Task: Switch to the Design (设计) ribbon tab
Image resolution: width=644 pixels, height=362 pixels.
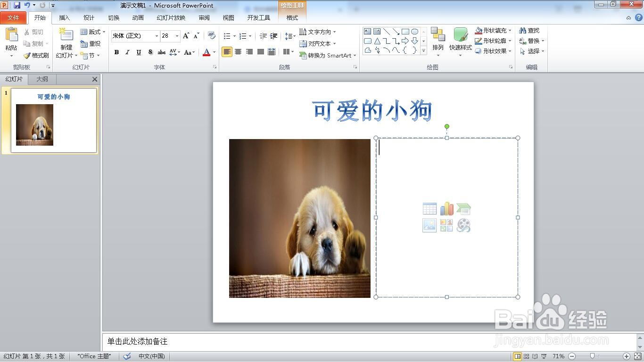Action: tap(89, 18)
